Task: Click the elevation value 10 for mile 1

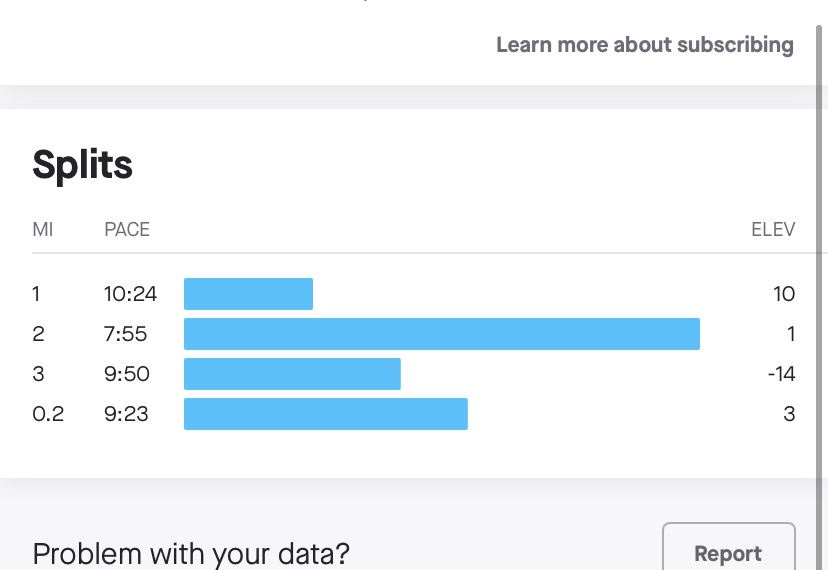Action: pyautogui.click(x=784, y=294)
